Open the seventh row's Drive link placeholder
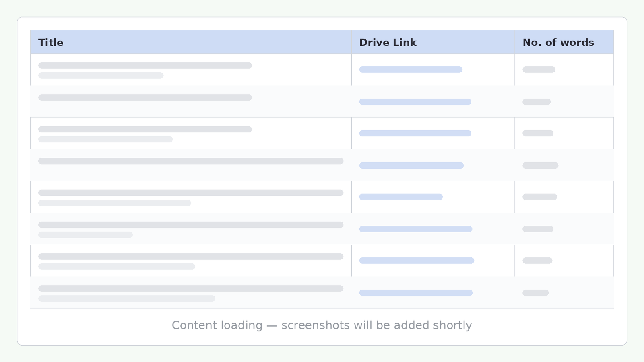This screenshot has width=644, height=362. pos(417,261)
